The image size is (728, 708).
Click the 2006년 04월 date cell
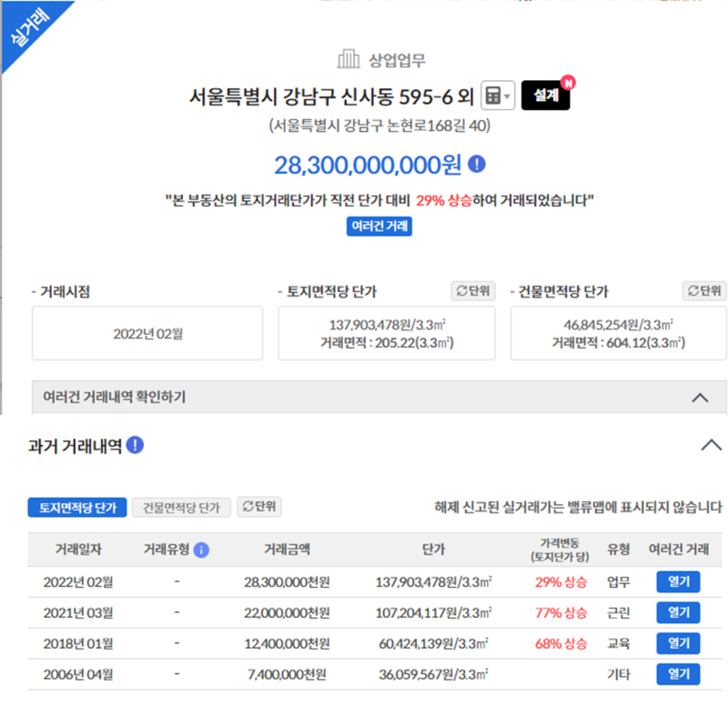(78, 674)
